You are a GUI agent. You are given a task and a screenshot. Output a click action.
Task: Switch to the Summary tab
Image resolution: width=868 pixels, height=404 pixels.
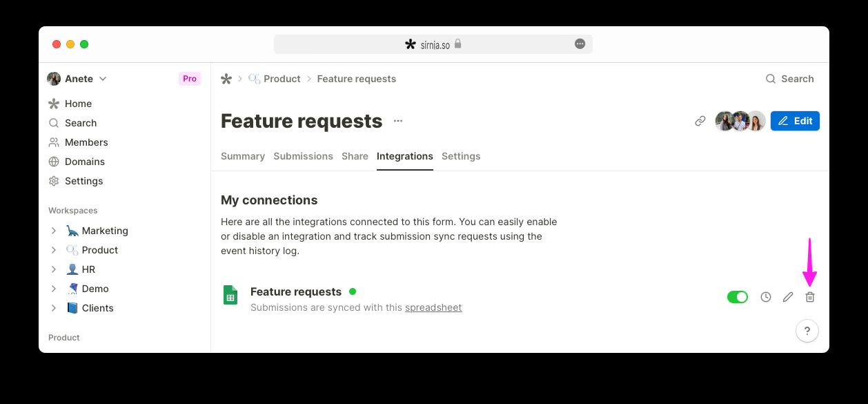243,156
